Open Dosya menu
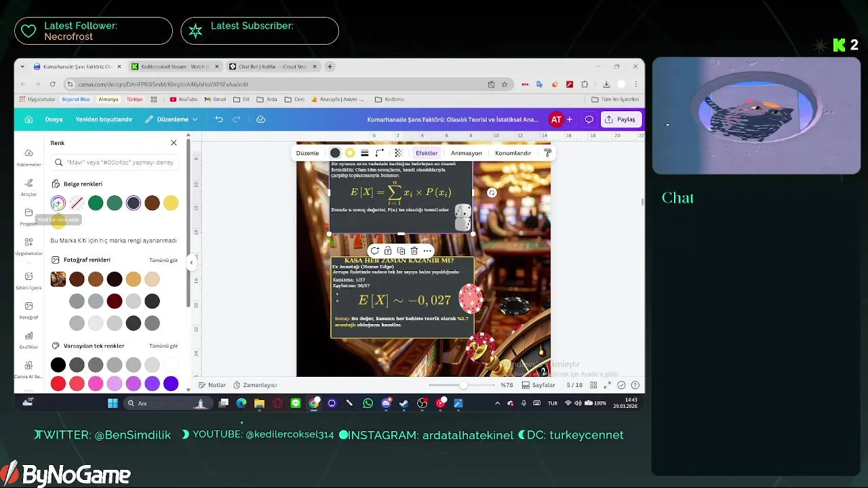This screenshot has width=868, height=488. pyautogui.click(x=54, y=119)
